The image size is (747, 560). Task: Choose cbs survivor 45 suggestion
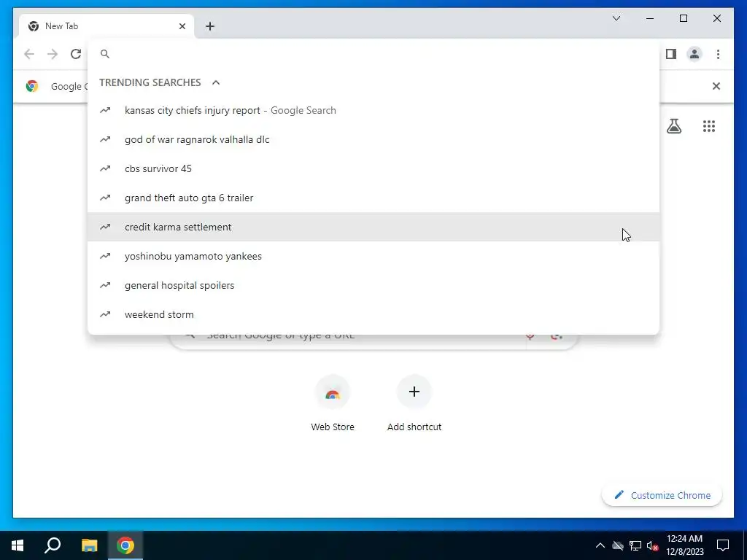click(x=374, y=168)
